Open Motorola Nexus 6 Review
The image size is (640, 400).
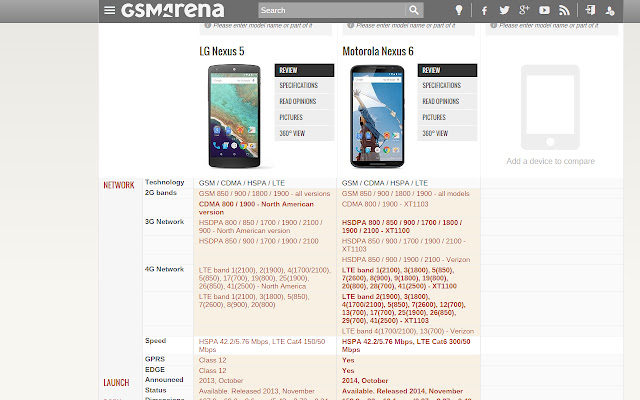tap(447, 70)
